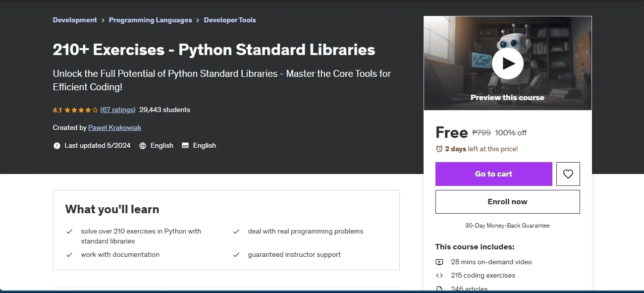The width and height of the screenshot is (644, 293).
Task: Click the rating stars row
Action: click(x=81, y=110)
